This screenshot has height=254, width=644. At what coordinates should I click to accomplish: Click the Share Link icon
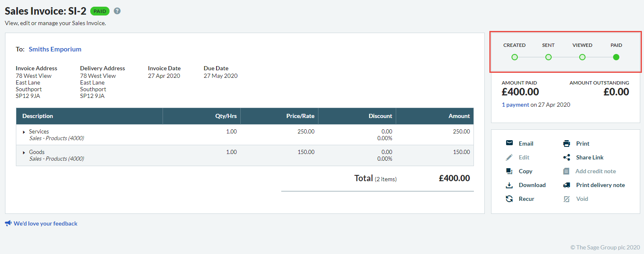pos(567,157)
